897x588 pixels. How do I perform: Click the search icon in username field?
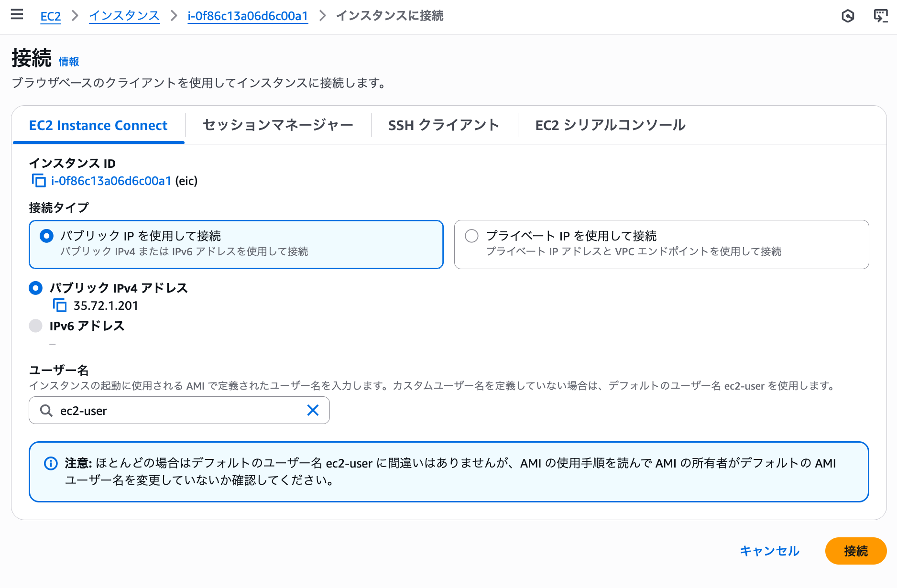[x=46, y=411]
